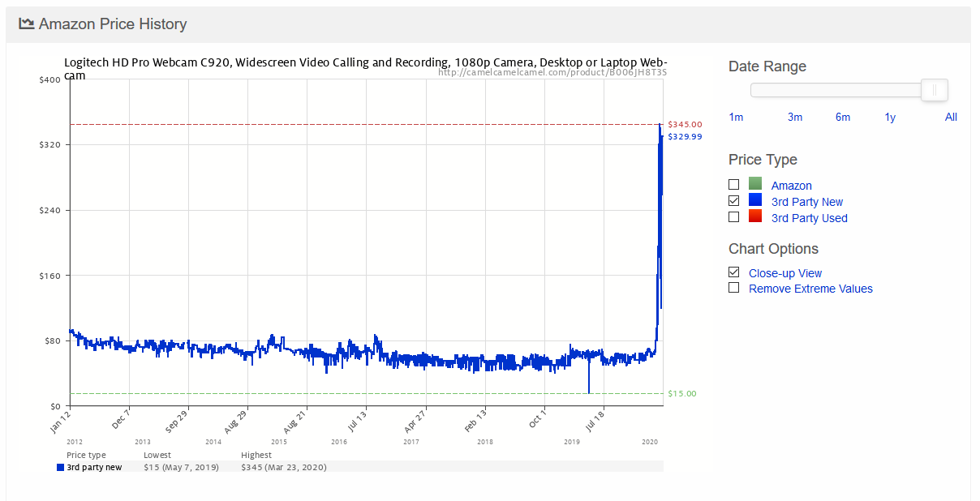Click the Feb 13 x-axis date label

click(x=475, y=422)
